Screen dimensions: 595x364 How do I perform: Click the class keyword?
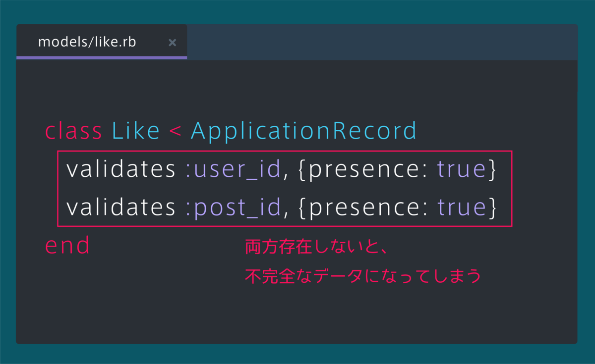tap(73, 131)
